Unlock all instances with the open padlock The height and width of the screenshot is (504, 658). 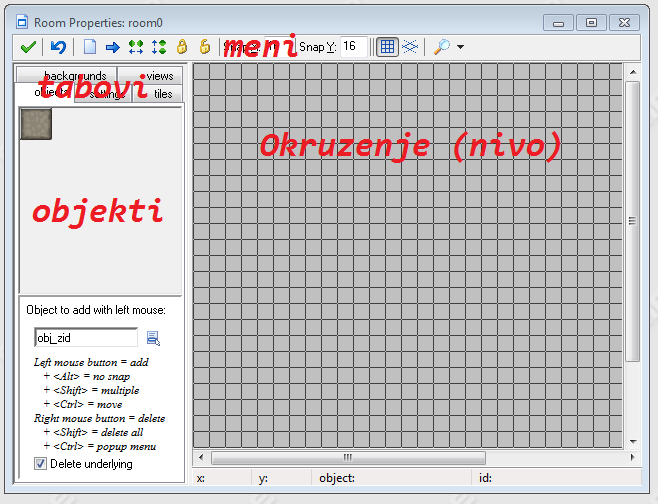(204, 47)
